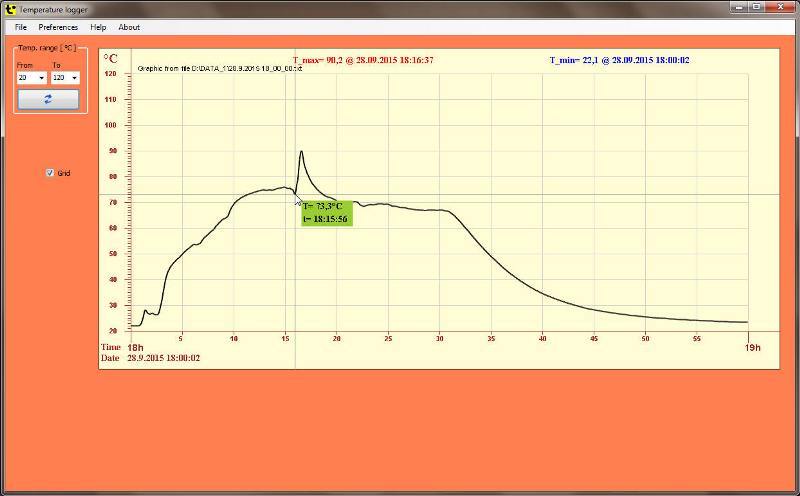Click the Graphic from file path text
This screenshot has width=800, height=496.
[220, 68]
